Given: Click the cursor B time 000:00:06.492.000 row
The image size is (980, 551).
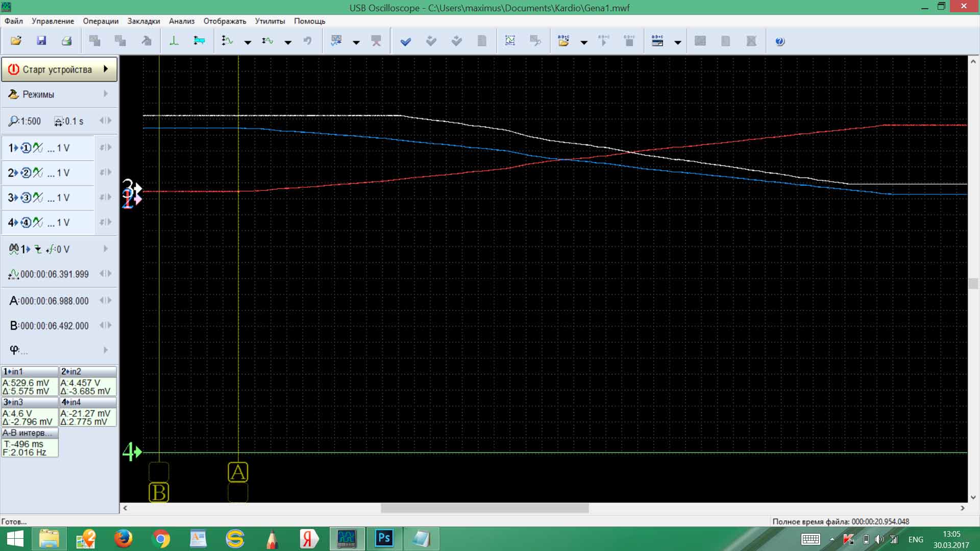Looking at the screenshot, I should pos(50,325).
